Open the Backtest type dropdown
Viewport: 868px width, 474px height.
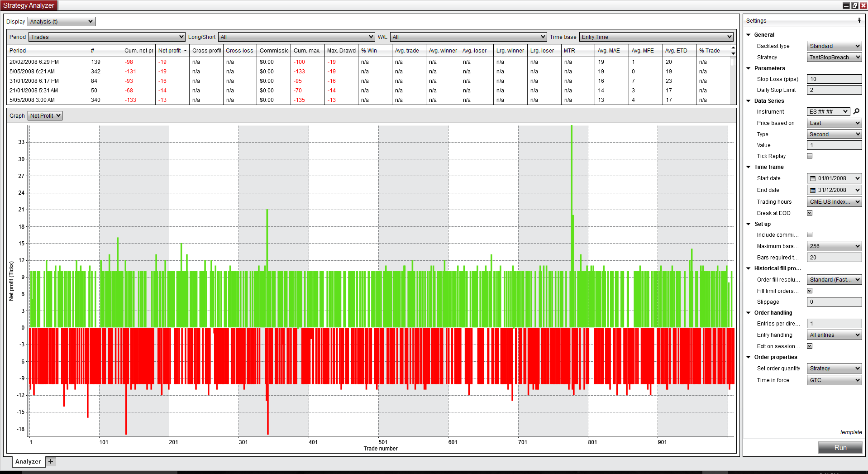tap(835, 46)
